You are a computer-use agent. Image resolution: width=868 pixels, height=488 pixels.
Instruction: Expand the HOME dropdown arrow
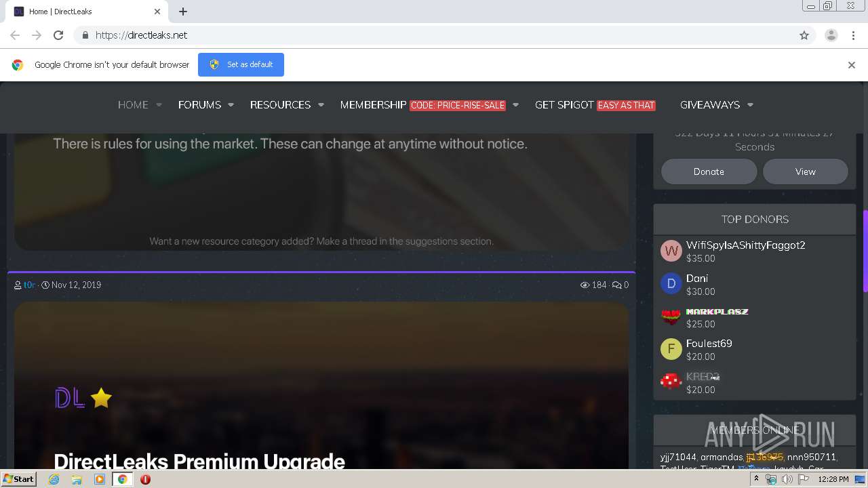click(x=159, y=105)
